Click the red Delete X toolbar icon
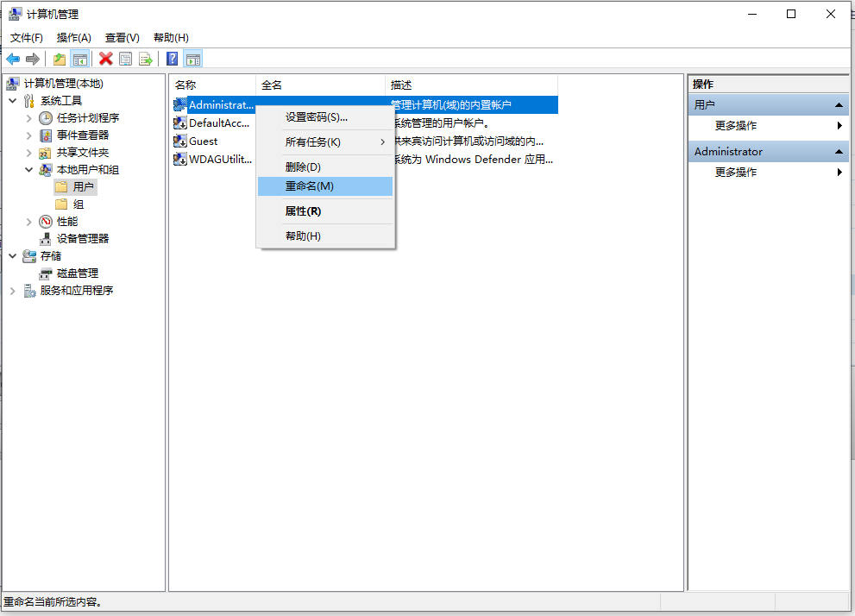 pyautogui.click(x=106, y=59)
